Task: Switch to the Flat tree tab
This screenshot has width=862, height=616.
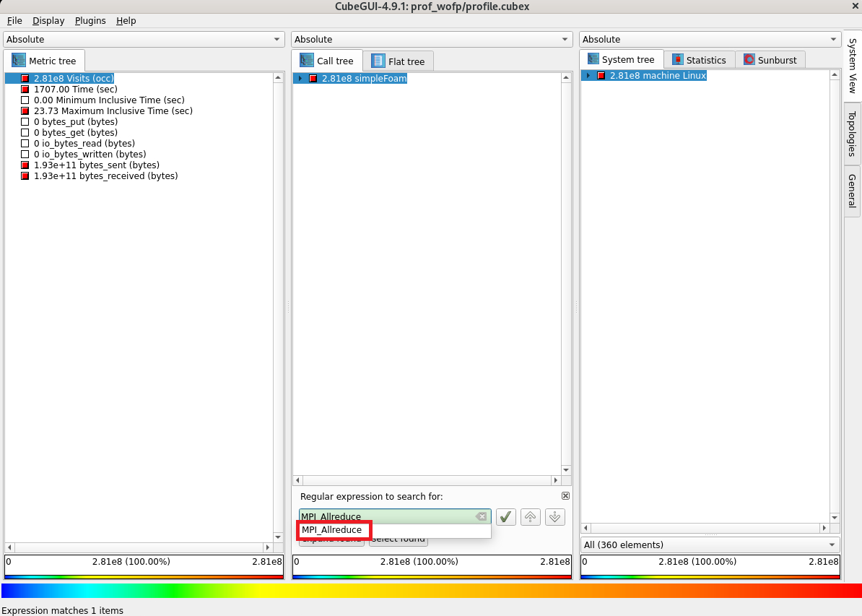Action: (399, 61)
